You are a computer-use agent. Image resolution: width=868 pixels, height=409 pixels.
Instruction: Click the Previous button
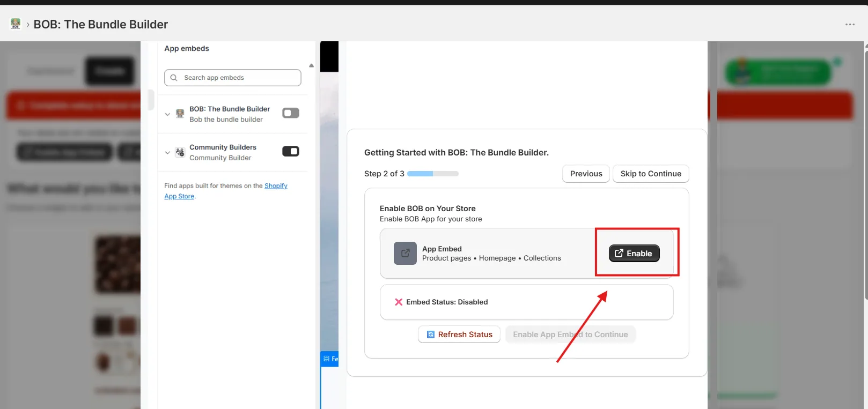pos(586,174)
